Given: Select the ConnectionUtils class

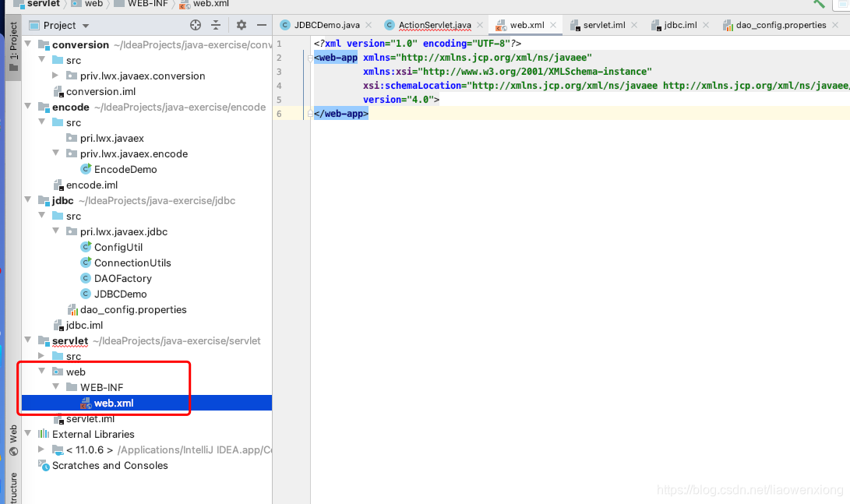Looking at the screenshot, I should tap(132, 263).
